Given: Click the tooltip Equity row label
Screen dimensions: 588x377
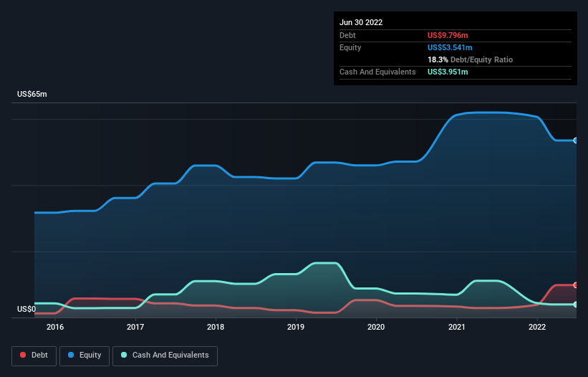Looking at the screenshot, I should 350,47.
